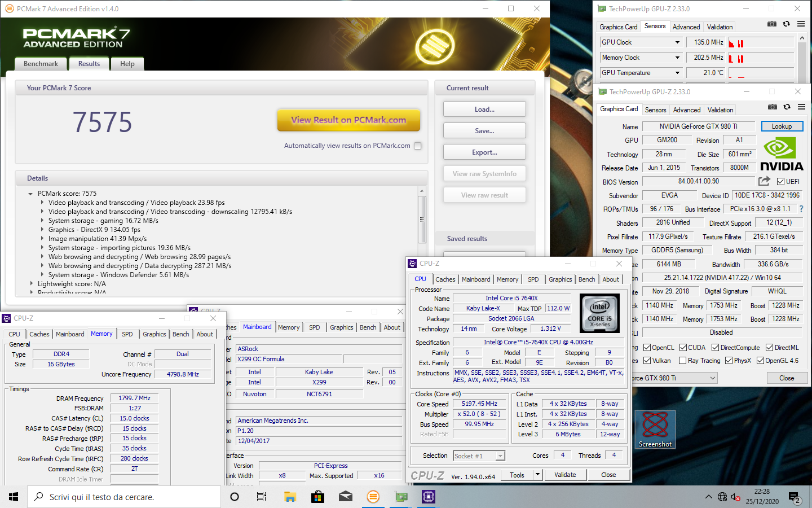Screen dimensions: 812x508
Task: Enable automatically view results on PCMark.com
Action: coord(418,146)
